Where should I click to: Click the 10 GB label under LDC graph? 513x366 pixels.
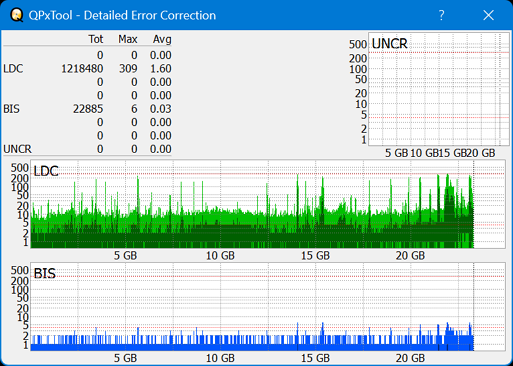tap(220, 256)
